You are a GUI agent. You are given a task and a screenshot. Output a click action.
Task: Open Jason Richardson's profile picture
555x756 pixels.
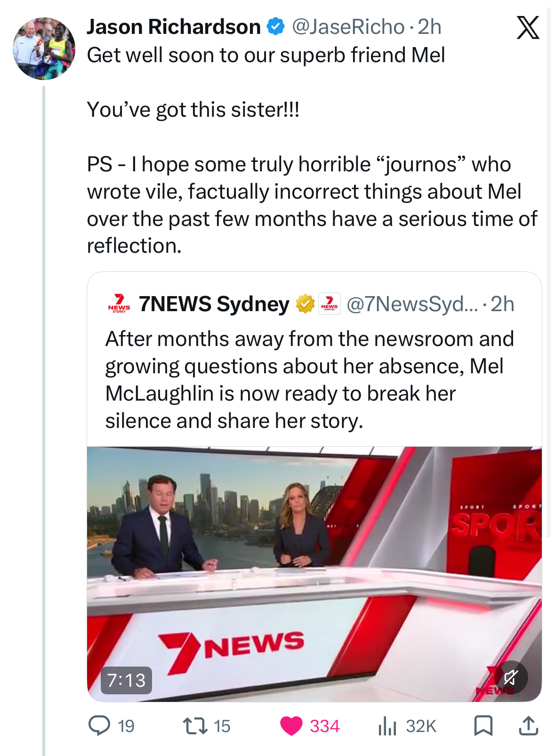tap(44, 48)
